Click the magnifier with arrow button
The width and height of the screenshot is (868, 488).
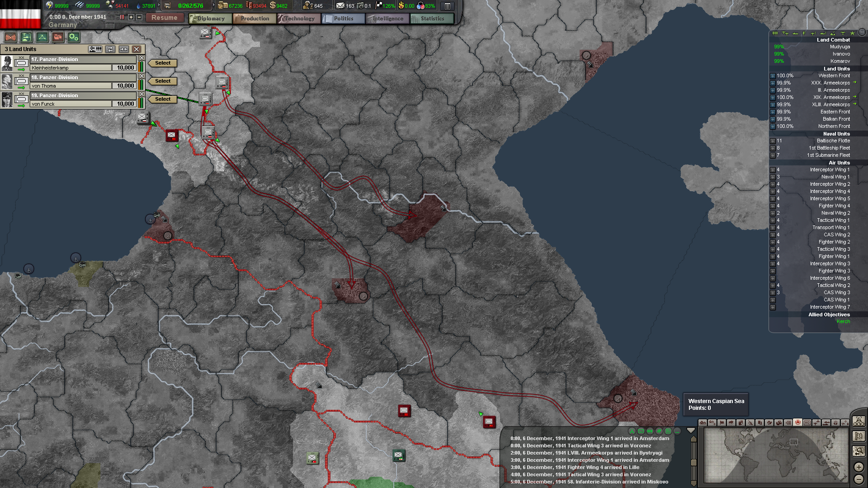click(859, 451)
